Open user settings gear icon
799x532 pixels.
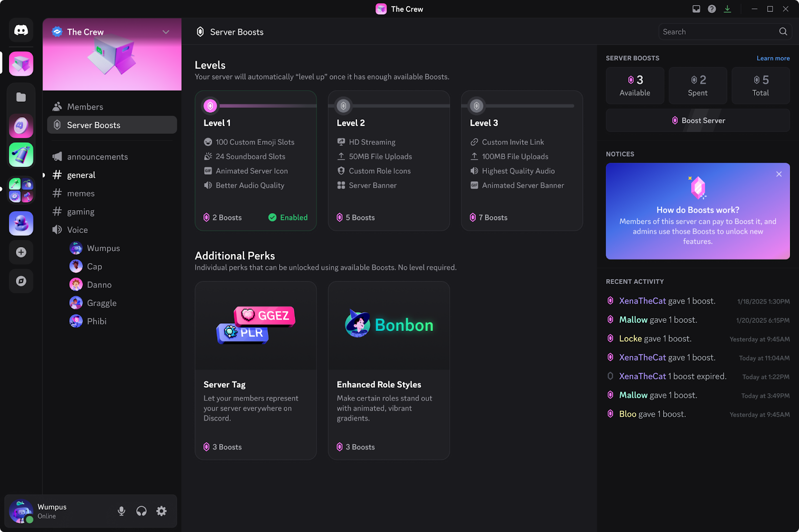pos(161,511)
